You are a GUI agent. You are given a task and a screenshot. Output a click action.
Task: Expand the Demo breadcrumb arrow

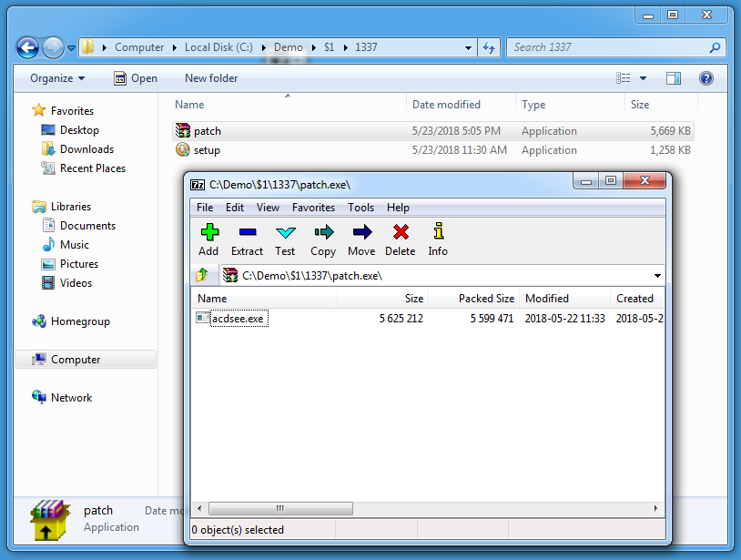coord(313,47)
